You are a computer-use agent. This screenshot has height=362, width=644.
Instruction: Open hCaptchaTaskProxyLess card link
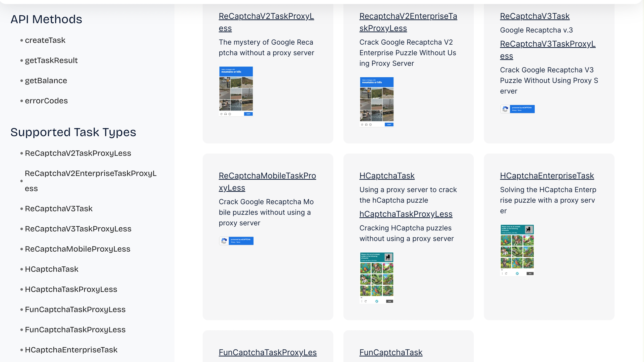pyautogui.click(x=406, y=214)
